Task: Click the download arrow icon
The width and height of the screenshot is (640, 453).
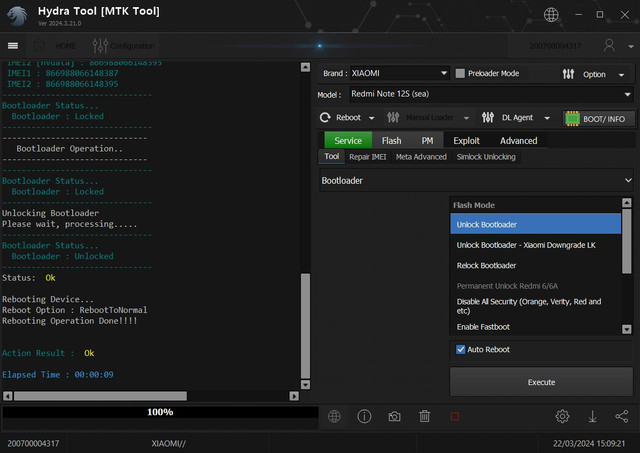Action: (593, 416)
